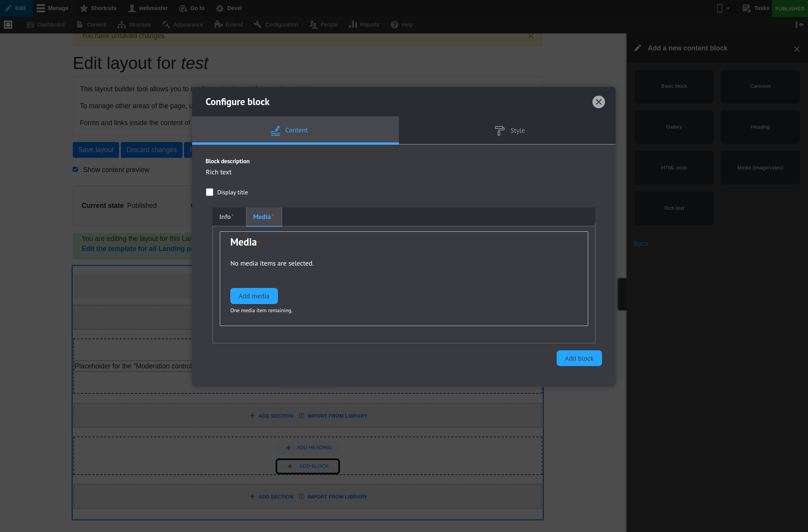Viewport: 808px width, 532px height.
Task: Expand the Manage menu tray
Action: (52, 8)
